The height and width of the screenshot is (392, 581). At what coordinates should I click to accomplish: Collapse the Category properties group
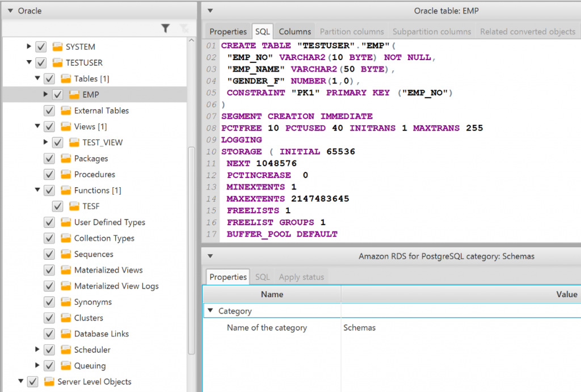coord(210,310)
